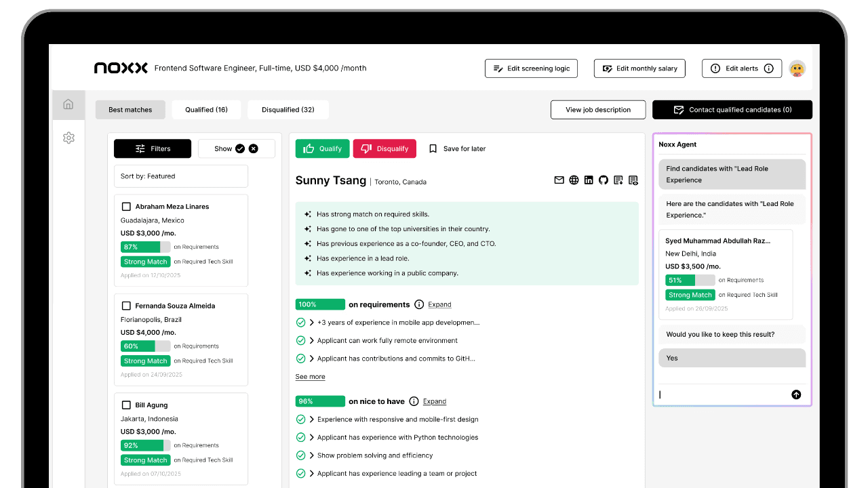Click the Sunny Tsang name heading
This screenshot has height=488, width=868.
click(331, 180)
